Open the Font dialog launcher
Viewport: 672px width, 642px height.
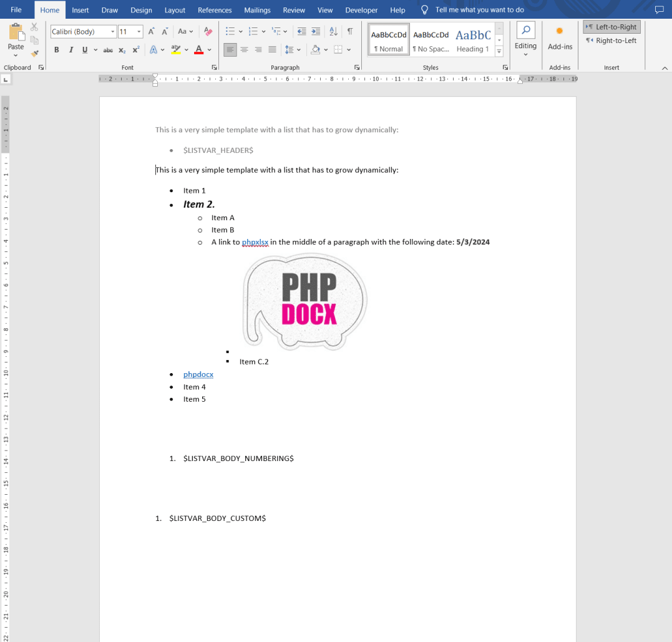point(214,67)
